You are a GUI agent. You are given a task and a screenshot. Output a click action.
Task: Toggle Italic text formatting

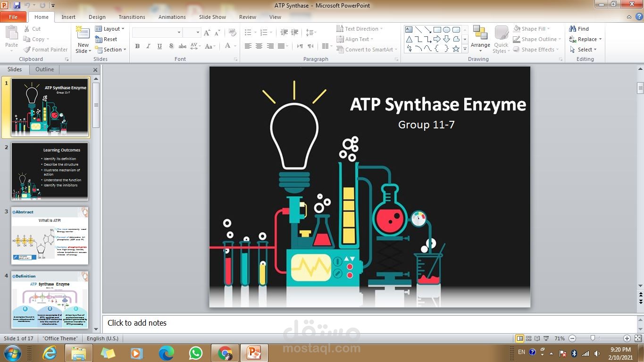(x=148, y=46)
